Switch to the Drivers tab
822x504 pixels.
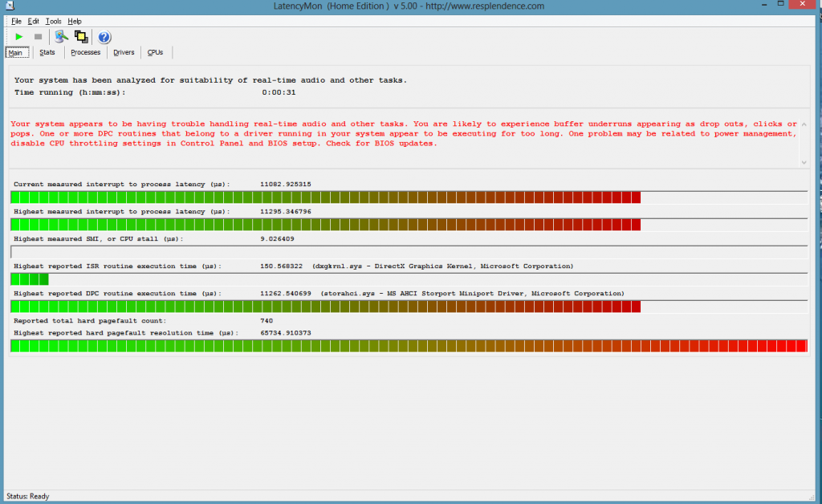[x=124, y=52]
